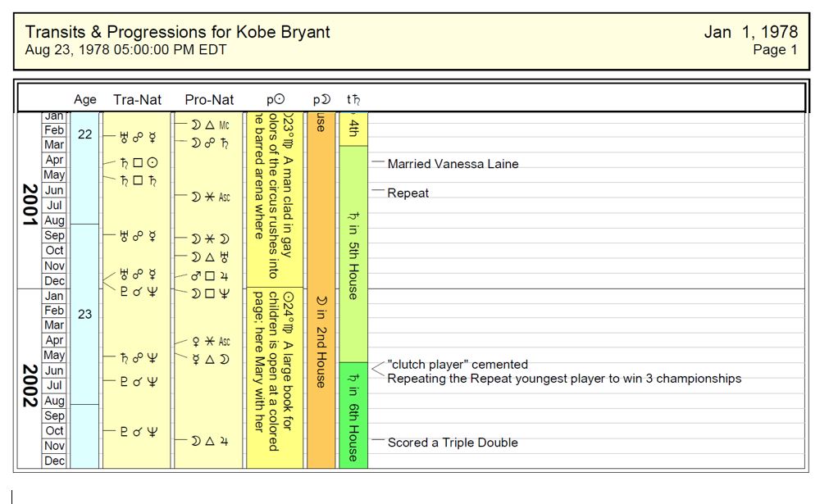Select the age 23 cell
Screen dimensions: 829x504
pos(84,313)
